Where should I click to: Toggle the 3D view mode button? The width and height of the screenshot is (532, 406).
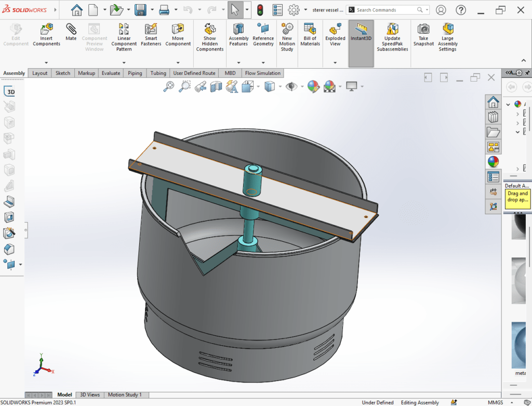[x=9, y=92]
